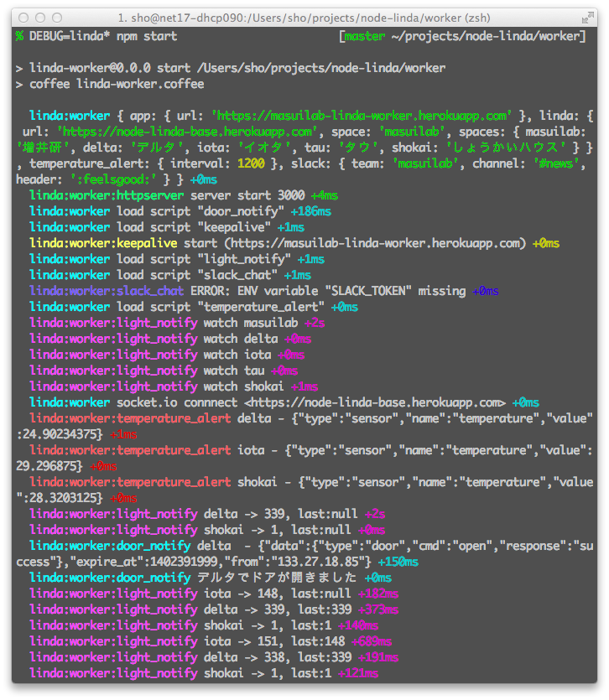Click the yellow minimize window button

coord(40,18)
